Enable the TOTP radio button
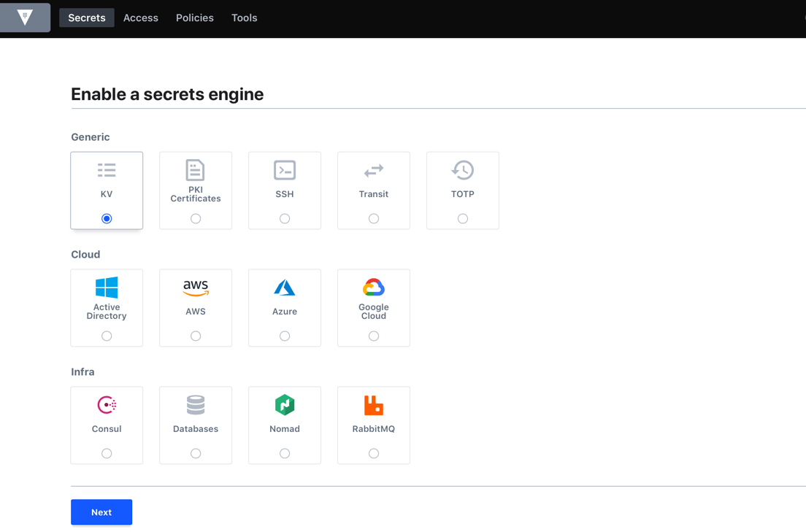The width and height of the screenshot is (806, 532). click(x=462, y=218)
